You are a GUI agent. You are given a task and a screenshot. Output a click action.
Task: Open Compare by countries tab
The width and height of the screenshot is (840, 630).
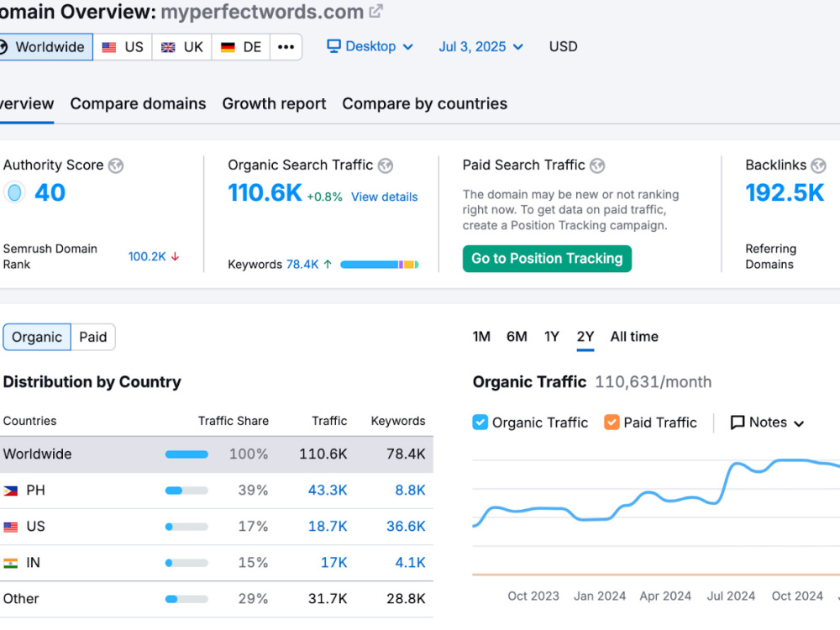click(x=425, y=104)
